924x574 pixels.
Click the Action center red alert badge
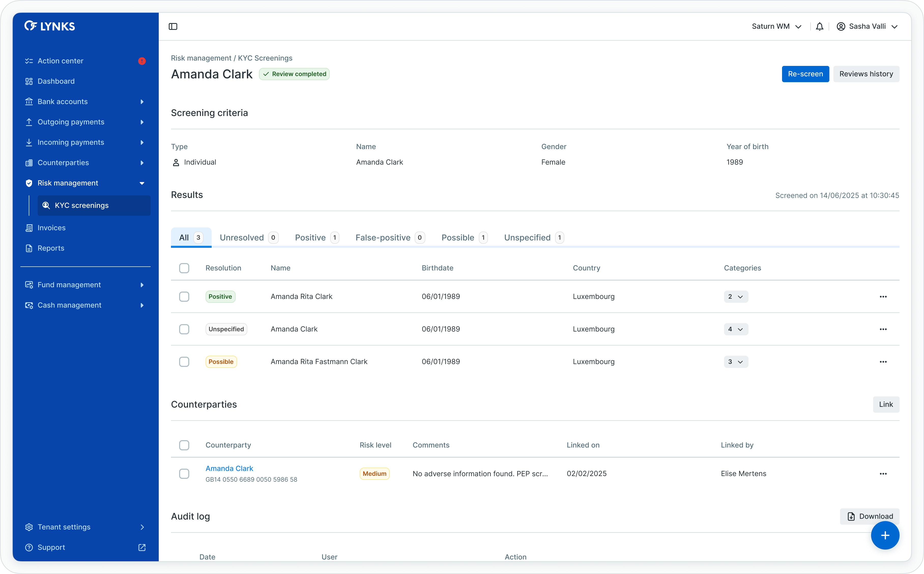[x=142, y=61]
